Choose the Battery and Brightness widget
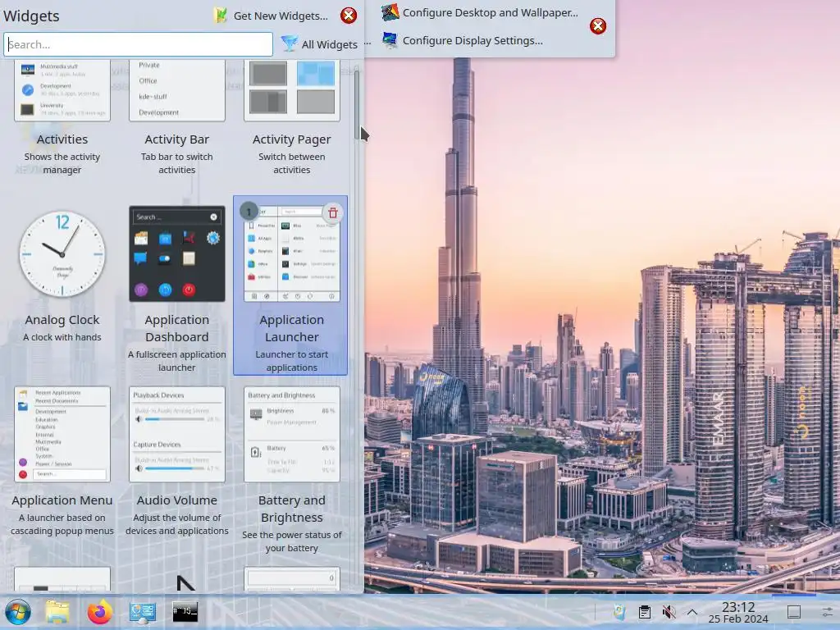This screenshot has width=840, height=630. tap(291, 434)
